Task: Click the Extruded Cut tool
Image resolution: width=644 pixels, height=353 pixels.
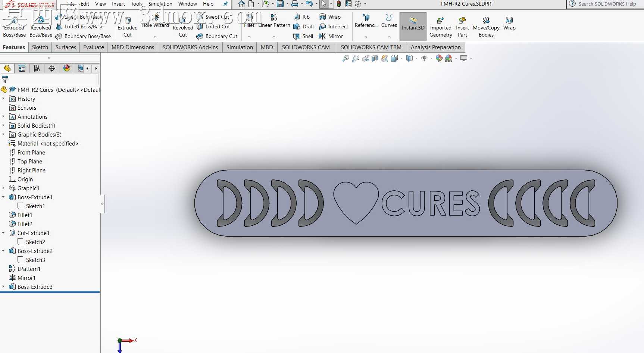Action: coord(128,26)
